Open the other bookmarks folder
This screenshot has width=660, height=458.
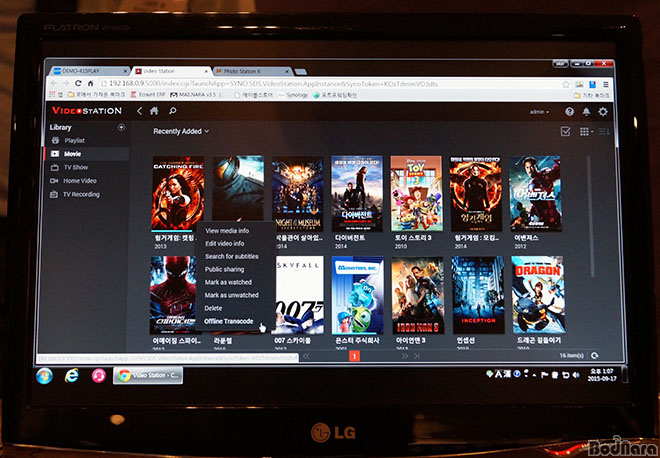point(591,96)
